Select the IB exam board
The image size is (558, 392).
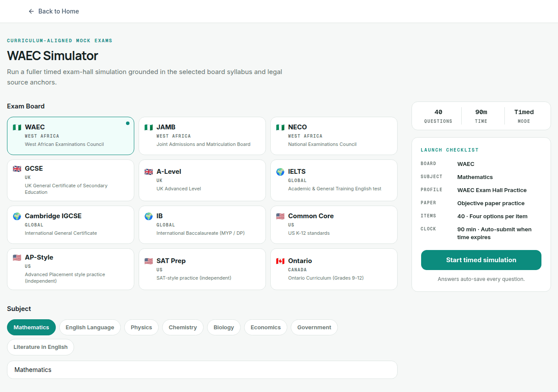pos(202,225)
